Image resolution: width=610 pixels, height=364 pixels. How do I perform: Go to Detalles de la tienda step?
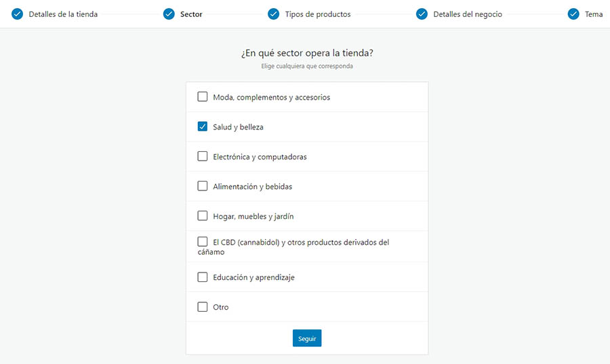click(x=63, y=14)
